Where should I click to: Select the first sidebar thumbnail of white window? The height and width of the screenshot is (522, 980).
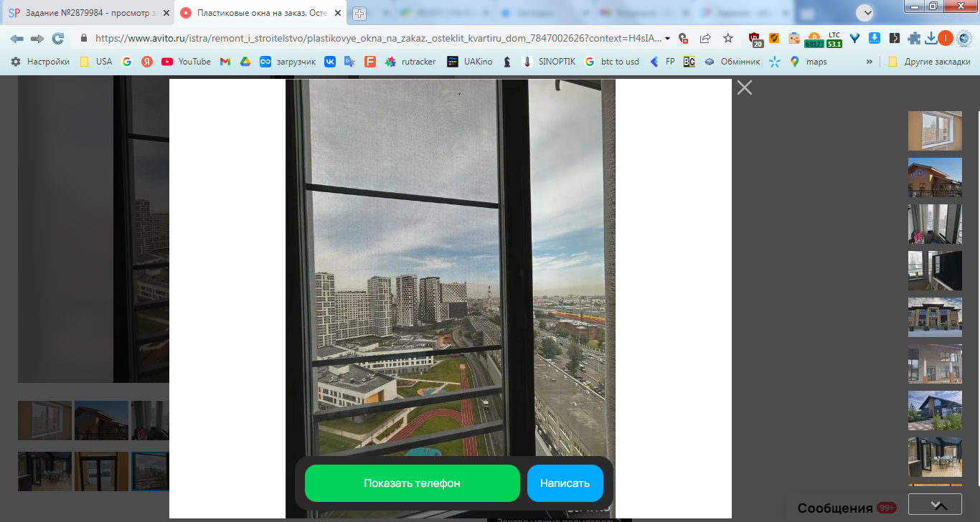pos(935,130)
